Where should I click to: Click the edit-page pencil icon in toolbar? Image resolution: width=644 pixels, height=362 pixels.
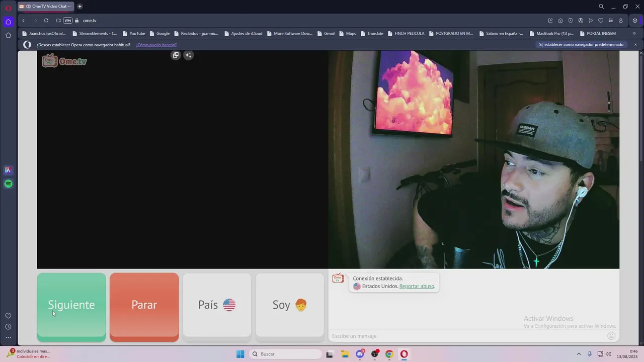[x=550, y=21]
